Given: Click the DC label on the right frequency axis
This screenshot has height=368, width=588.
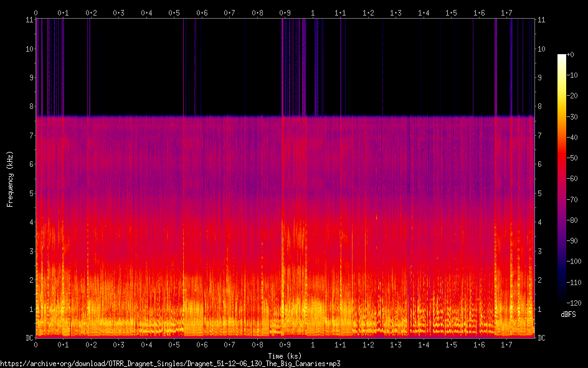Looking at the screenshot, I should click(541, 338).
